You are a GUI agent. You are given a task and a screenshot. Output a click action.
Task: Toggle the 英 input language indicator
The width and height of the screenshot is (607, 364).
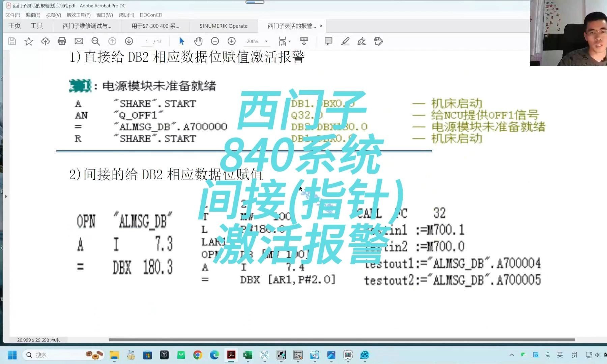point(560,355)
